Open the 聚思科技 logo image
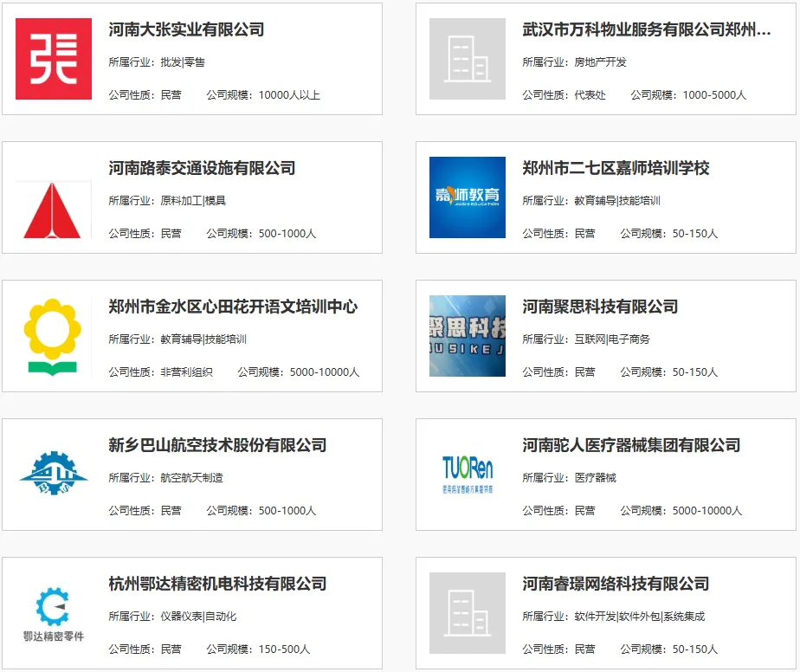This screenshot has width=800, height=672. point(468,336)
